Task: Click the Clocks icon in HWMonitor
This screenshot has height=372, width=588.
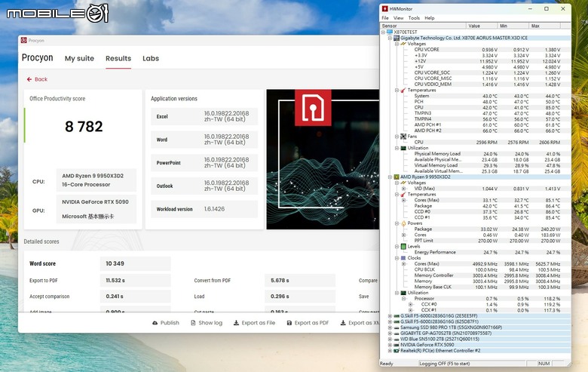Action: pyautogui.click(x=403, y=258)
